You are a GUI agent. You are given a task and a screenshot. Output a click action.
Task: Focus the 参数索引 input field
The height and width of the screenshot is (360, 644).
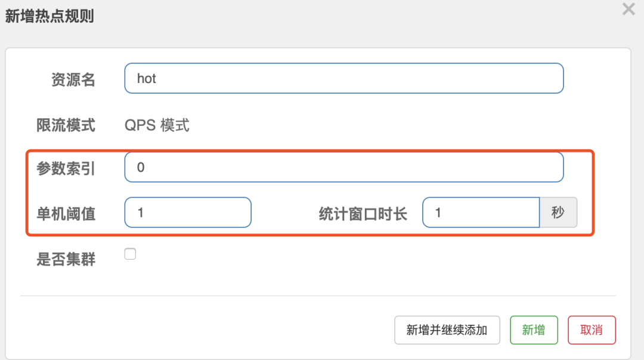click(x=344, y=167)
